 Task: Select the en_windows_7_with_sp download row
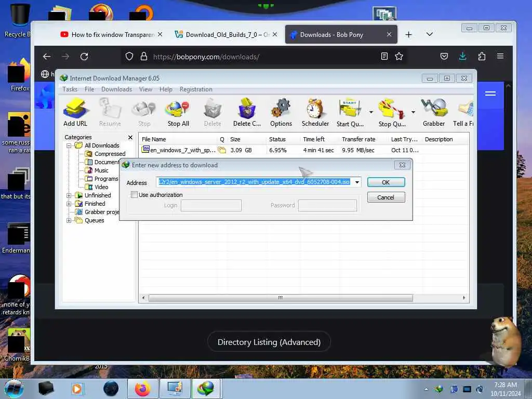pyautogui.click(x=303, y=150)
